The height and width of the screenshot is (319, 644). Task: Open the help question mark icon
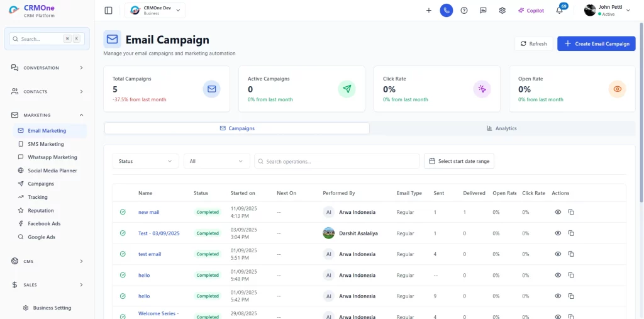tap(464, 10)
